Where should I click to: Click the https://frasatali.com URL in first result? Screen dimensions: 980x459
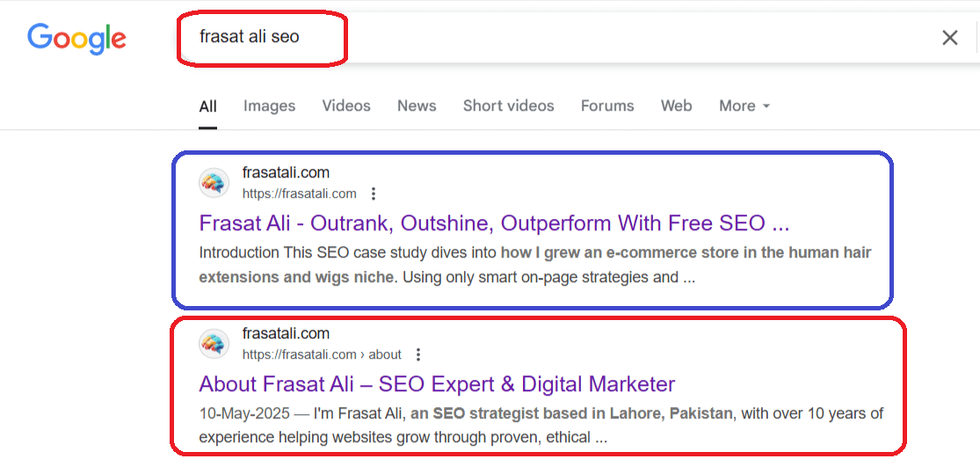click(x=300, y=193)
